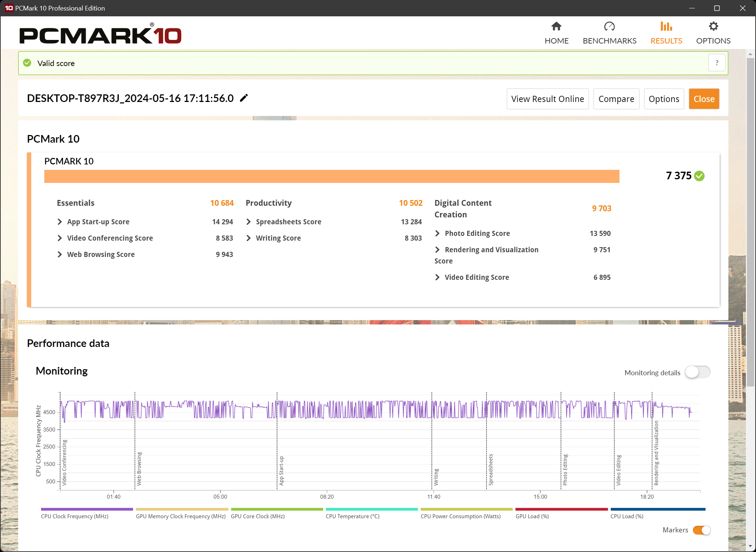Click the result name DESKTOP-T897R3J text
Screen dimensions: 756x552
pos(130,98)
